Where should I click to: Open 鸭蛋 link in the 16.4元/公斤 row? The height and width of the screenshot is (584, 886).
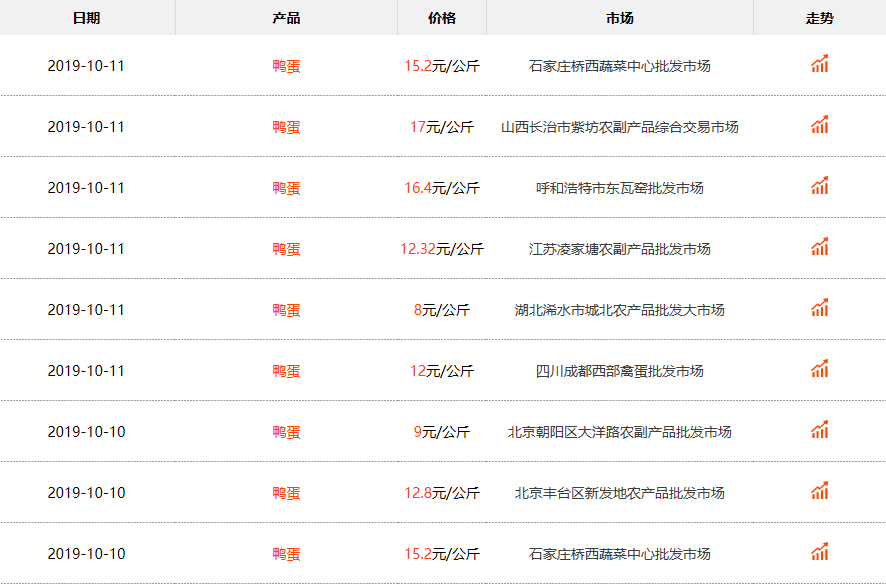pyautogui.click(x=286, y=188)
